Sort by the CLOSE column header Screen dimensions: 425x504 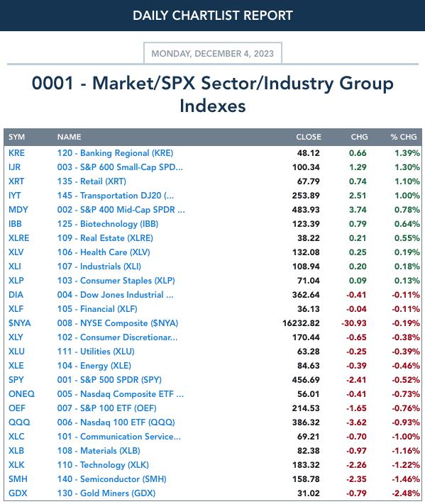[309, 137]
